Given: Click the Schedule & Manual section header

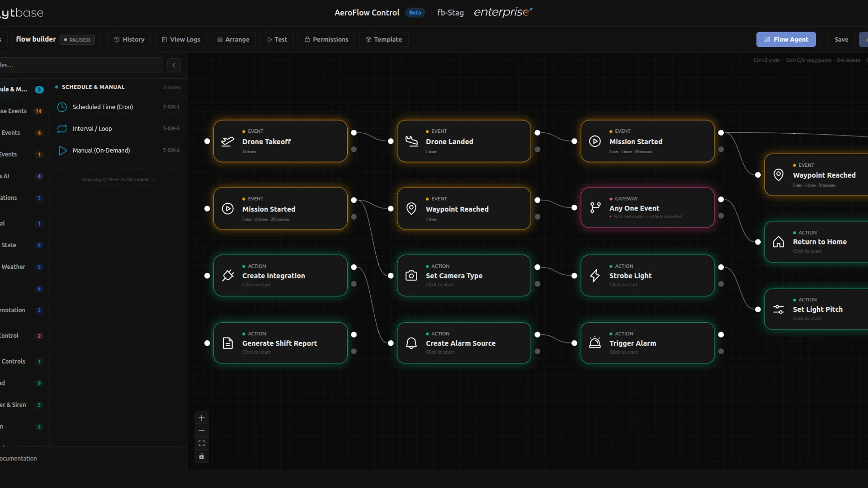Looking at the screenshot, I should pyautogui.click(x=93, y=87).
